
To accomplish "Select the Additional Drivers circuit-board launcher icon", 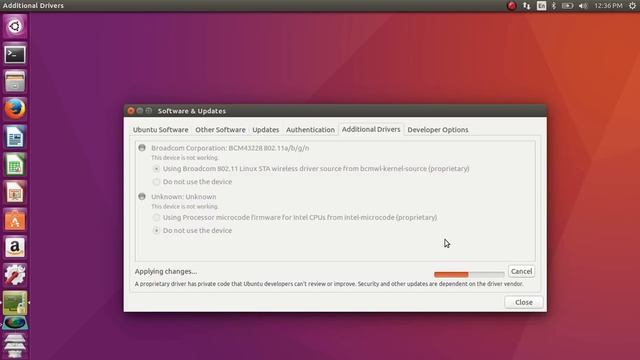I will [15, 302].
